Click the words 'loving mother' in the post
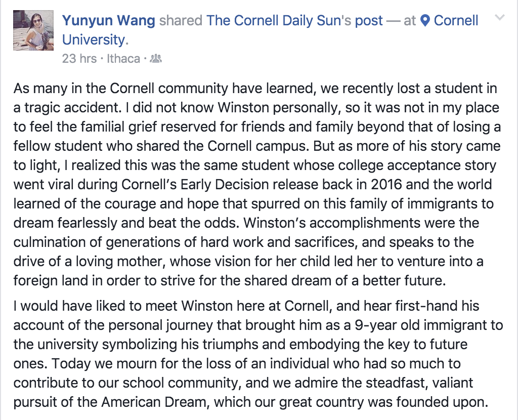518x420 pixels. pyautogui.click(x=119, y=262)
